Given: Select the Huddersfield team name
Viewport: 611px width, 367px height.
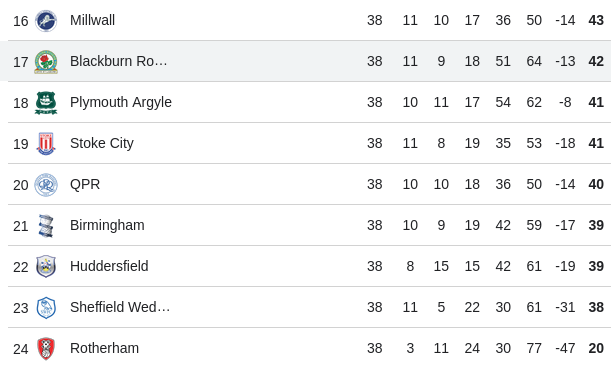Looking at the screenshot, I should pyautogui.click(x=109, y=266).
